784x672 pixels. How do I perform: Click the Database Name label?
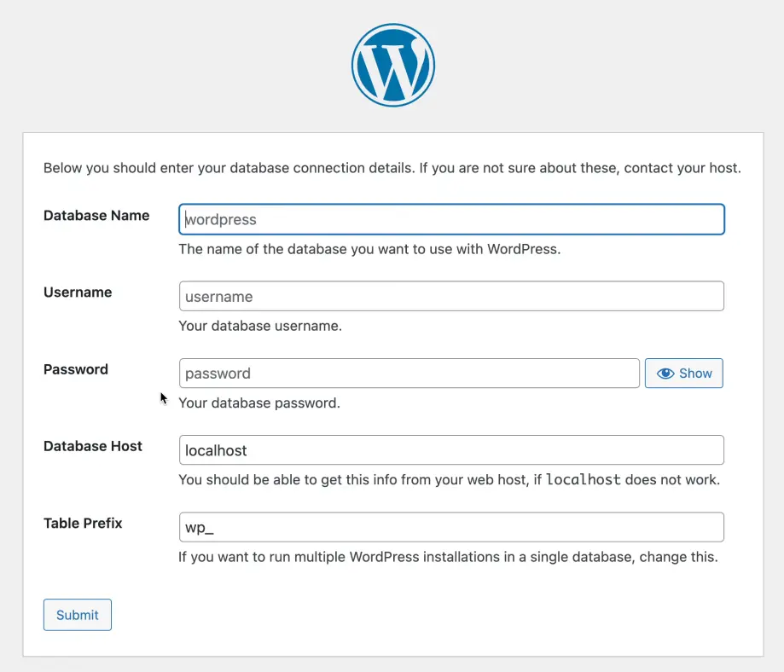tap(96, 216)
